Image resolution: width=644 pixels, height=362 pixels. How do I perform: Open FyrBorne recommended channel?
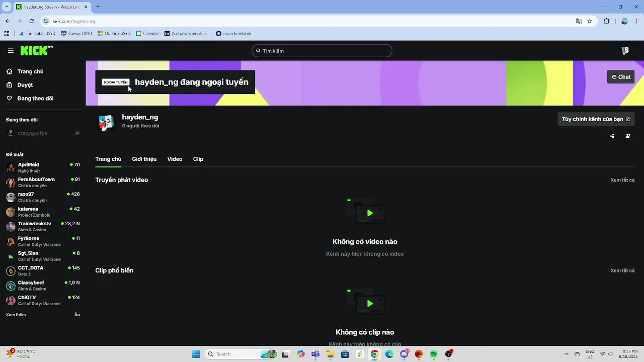(x=43, y=241)
